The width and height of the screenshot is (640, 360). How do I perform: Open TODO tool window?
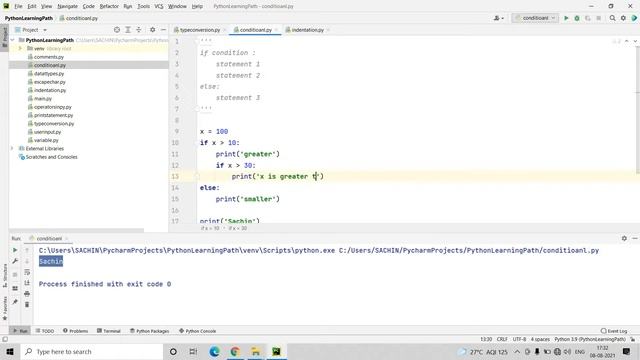pos(45,331)
